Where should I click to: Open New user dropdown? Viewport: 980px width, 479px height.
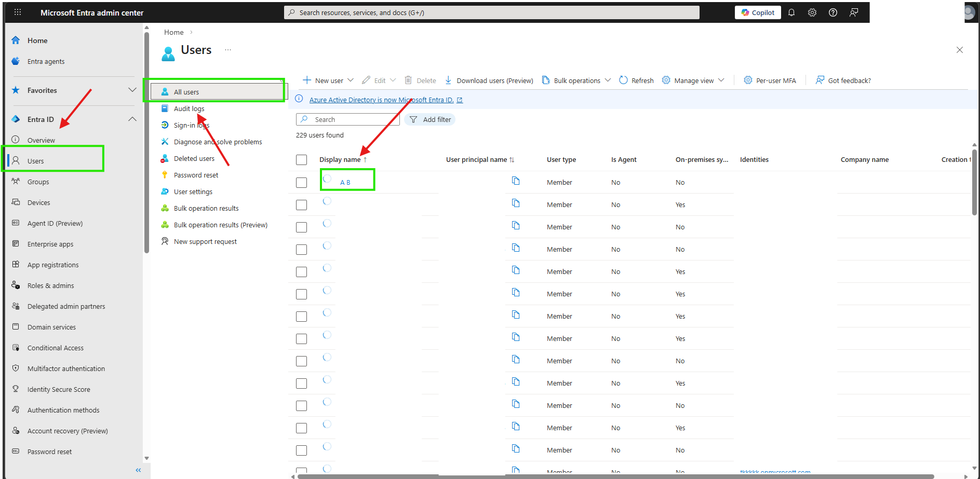(x=328, y=80)
